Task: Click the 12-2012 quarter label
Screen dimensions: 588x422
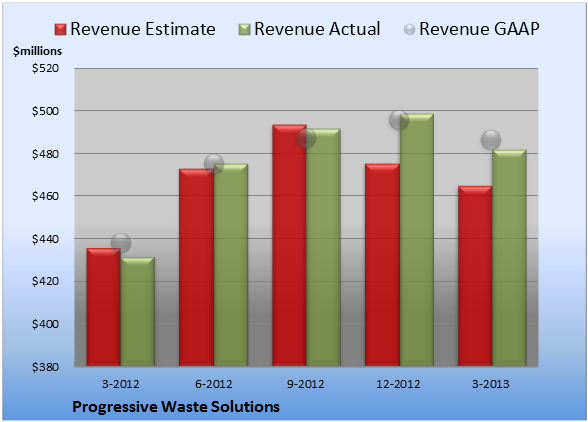Action: pyautogui.click(x=398, y=384)
